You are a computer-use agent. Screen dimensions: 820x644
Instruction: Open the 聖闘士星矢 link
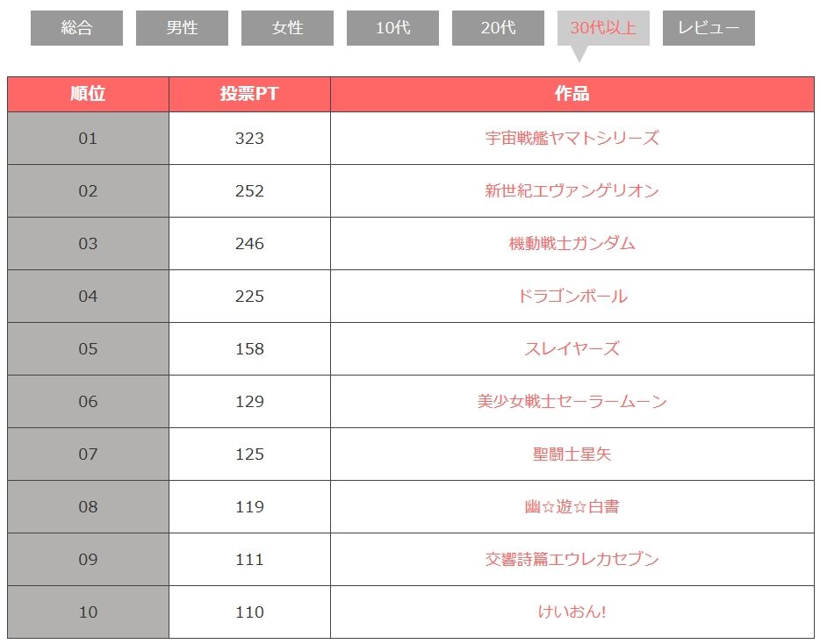pos(572,454)
